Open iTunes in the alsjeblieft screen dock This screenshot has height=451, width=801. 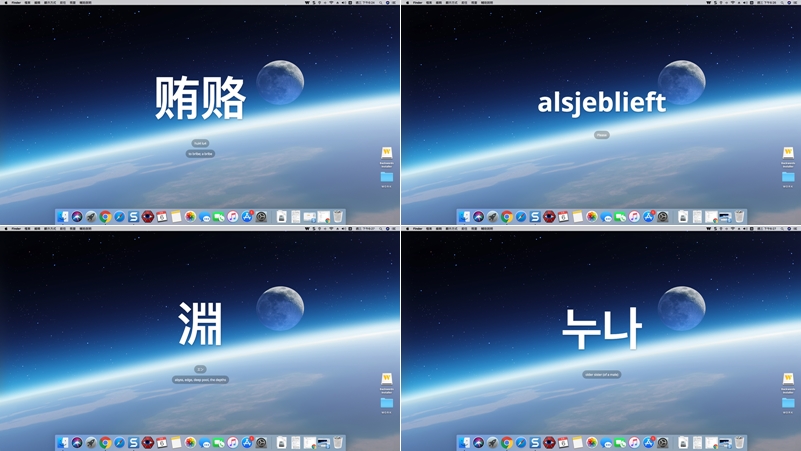[x=634, y=217]
